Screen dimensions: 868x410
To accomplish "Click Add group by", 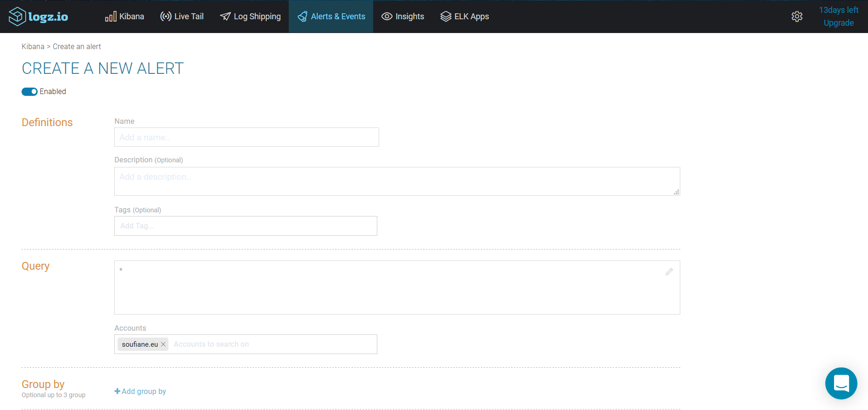I will coord(140,391).
